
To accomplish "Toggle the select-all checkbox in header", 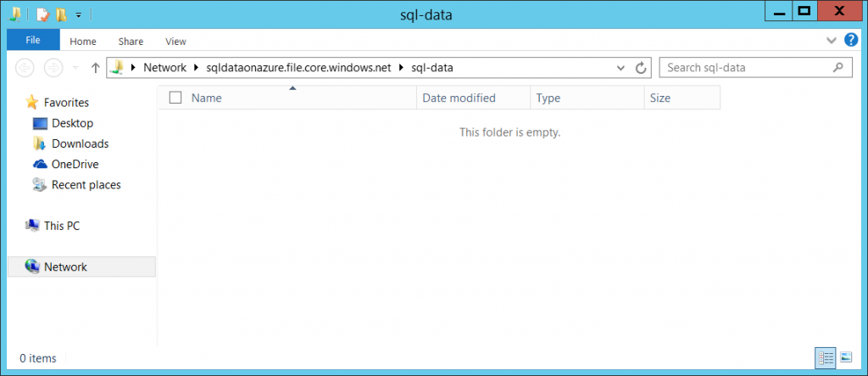I will click(175, 98).
